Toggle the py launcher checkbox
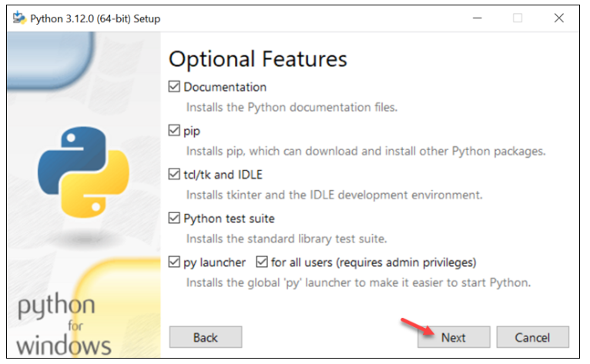This screenshot has height=364, width=590. [x=174, y=262]
